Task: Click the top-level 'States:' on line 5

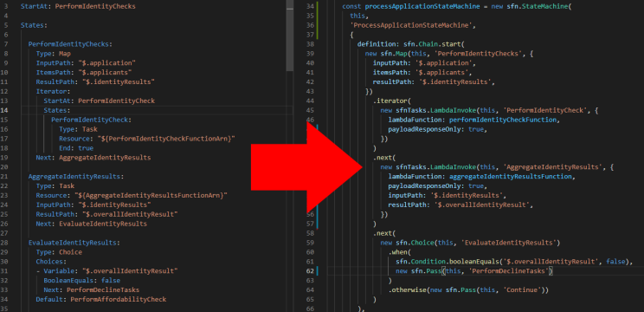Action: pyautogui.click(x=34, y=25)
